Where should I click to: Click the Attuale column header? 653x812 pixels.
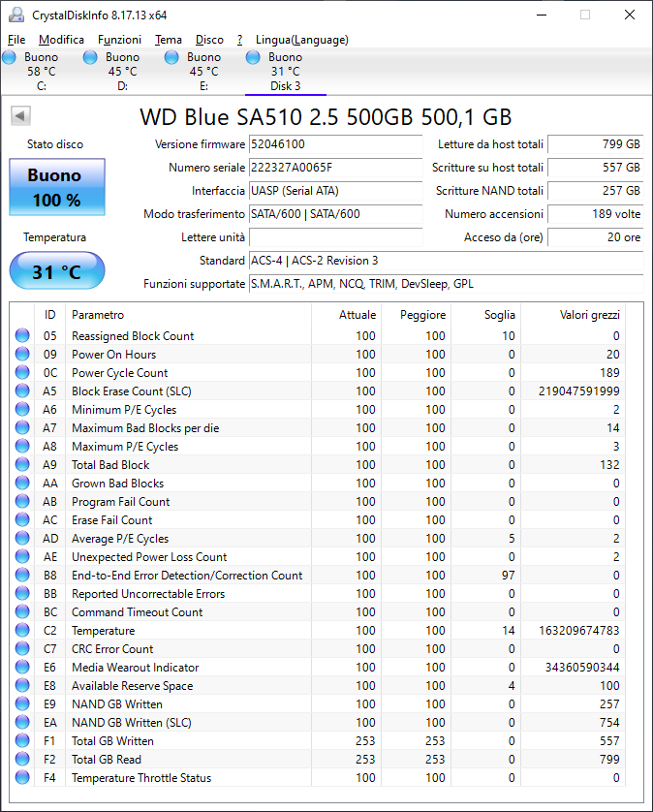pyautogui.click(x=346, y=315)
